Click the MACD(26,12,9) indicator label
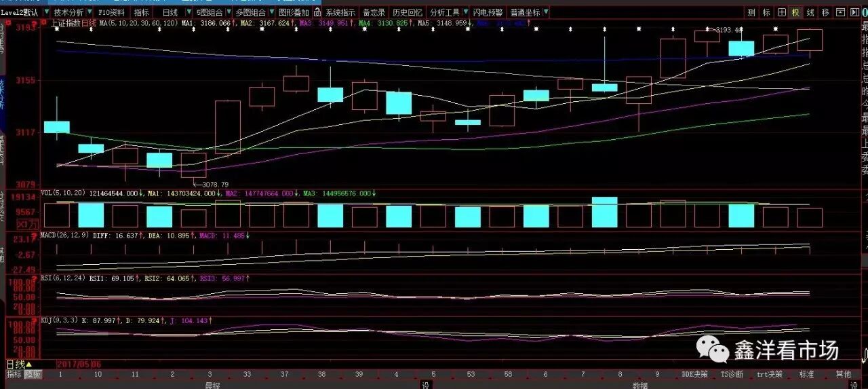The height and width of the screenshot is (389, 868). [64, 235]
